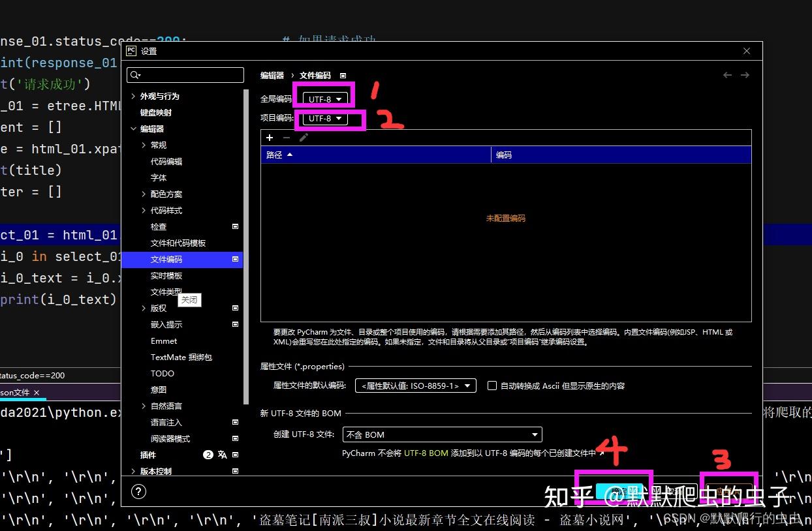Click the sort arrow on the 路径 column header
Screen dimensions: 812x531
(289, 155)
